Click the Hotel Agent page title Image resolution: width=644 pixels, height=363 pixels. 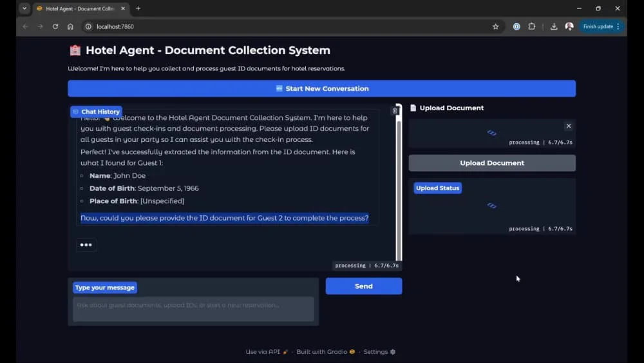[208, 50]
